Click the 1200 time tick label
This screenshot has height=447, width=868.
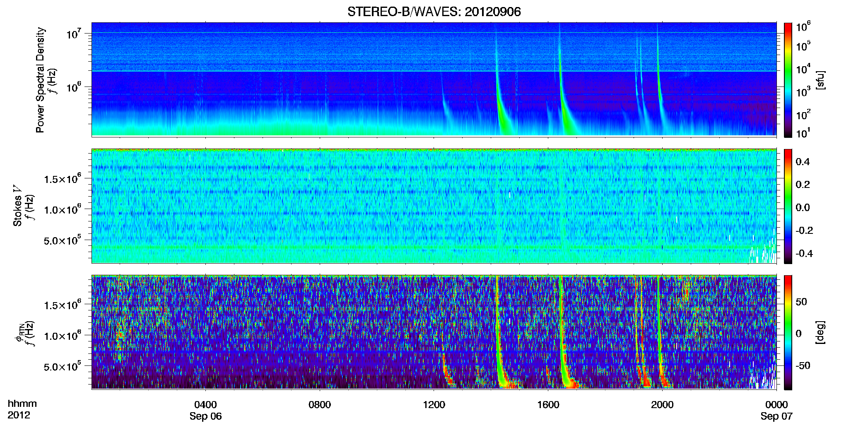(434, 405)
